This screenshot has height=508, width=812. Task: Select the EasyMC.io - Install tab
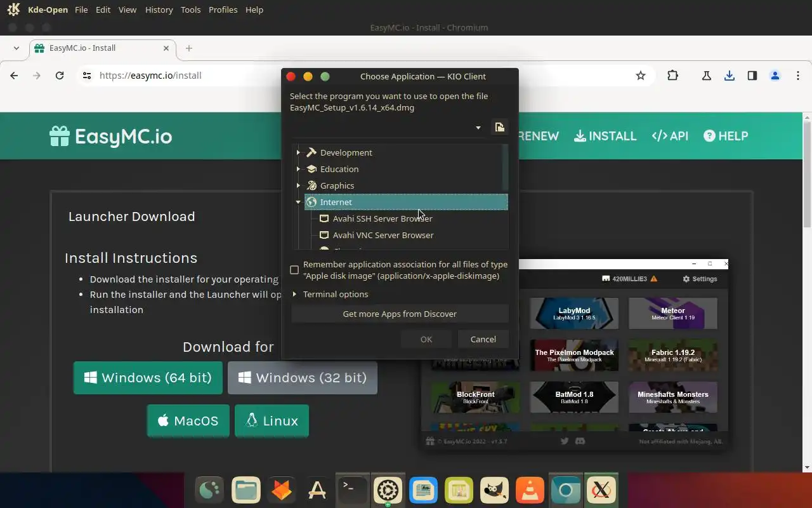pyautogui.click(x=103, y=48)
